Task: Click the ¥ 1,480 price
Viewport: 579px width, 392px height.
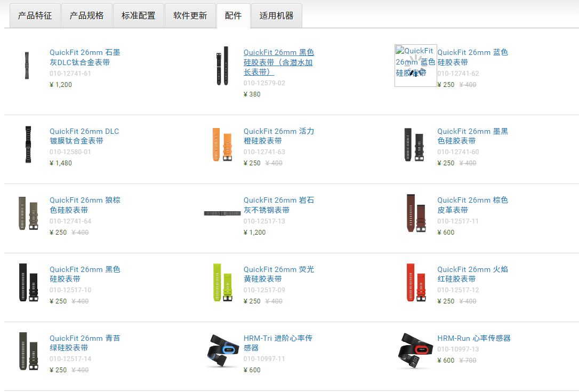Action: 61,163
